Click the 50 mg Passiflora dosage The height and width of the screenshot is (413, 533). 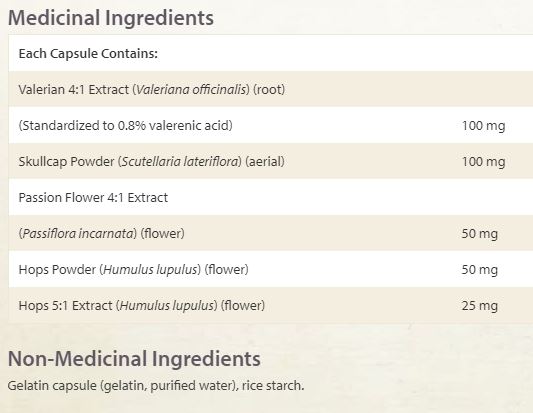pyautogui.click(x=480, y=234)
